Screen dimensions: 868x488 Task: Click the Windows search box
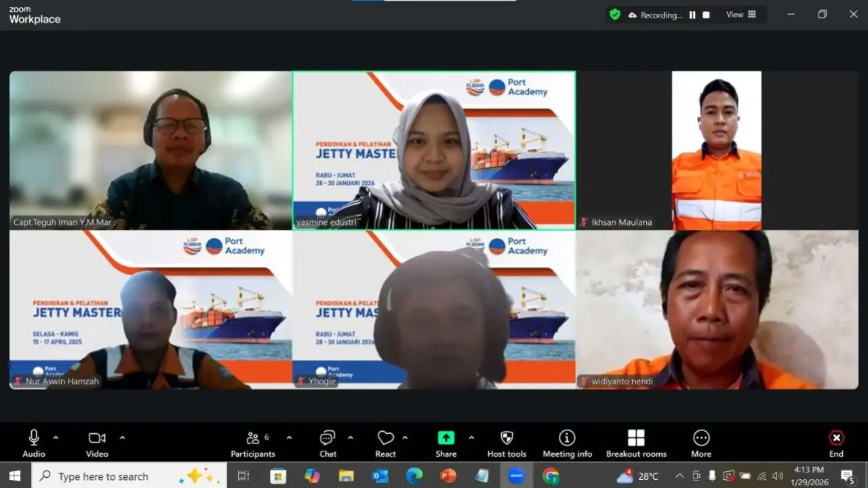point(129,476)
